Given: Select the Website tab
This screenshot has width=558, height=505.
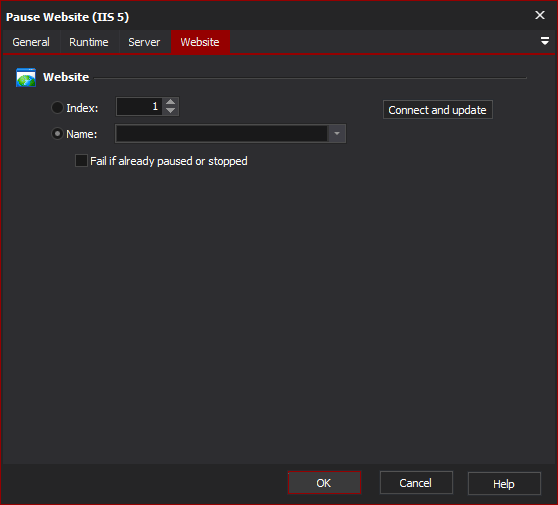Looking at the screenshot, I should 200,42.
